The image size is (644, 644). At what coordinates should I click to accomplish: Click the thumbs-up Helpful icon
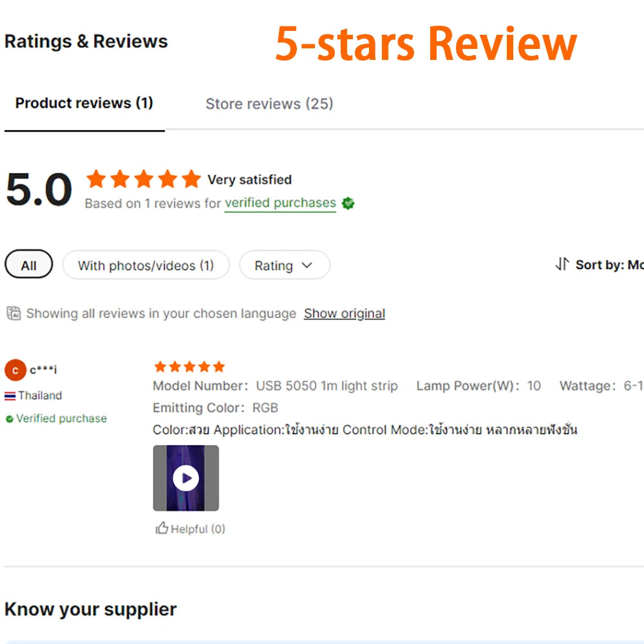pos(162,529)
